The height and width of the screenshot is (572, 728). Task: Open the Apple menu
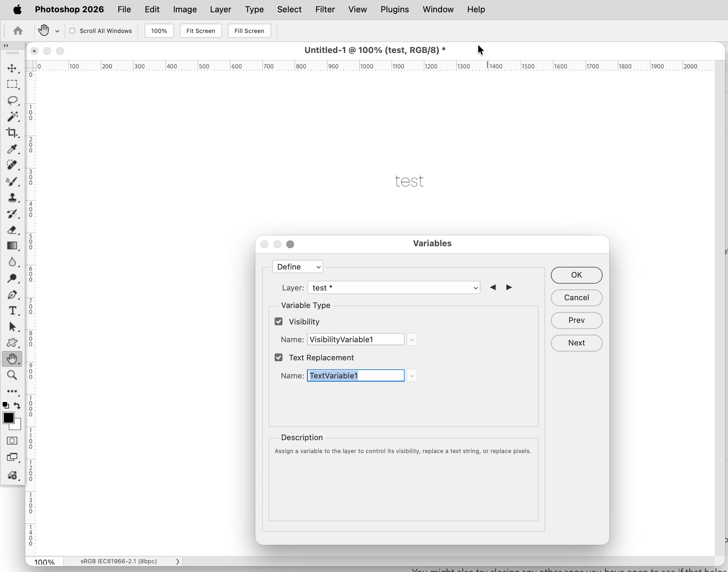pos(17,9)
